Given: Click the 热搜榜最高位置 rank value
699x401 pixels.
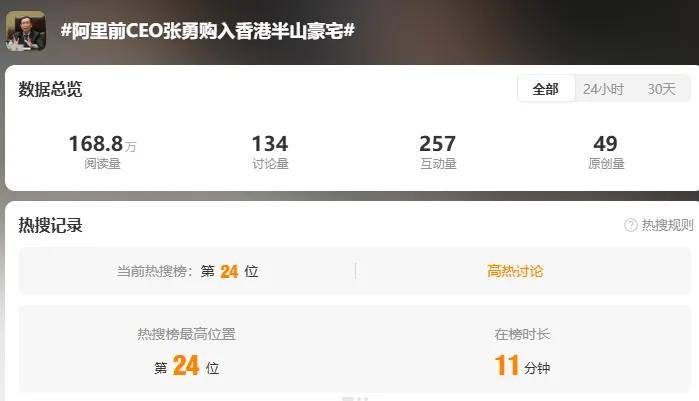Looking at the screenshot, I should point(186,366).
